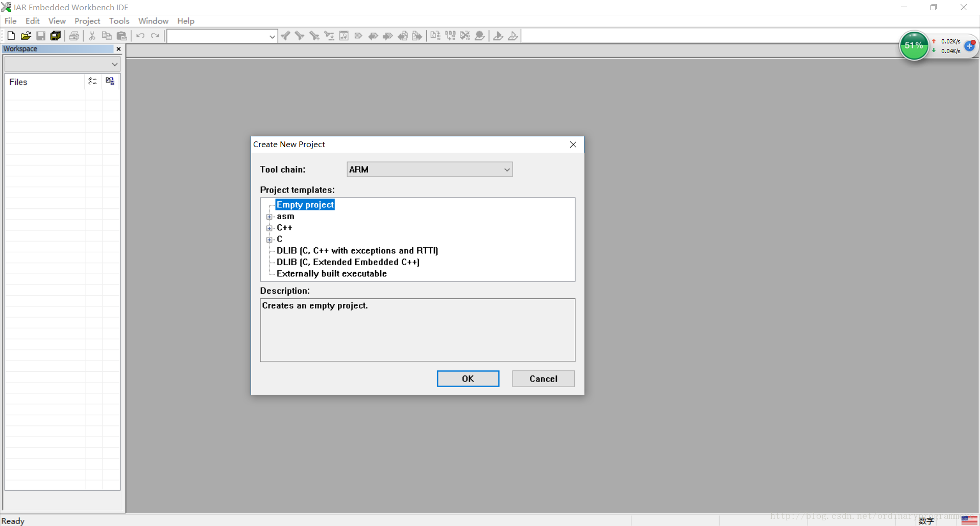Viewport: 980px width, 526px height.
Task: Open the View menu
Action: (x=57, y=21)
